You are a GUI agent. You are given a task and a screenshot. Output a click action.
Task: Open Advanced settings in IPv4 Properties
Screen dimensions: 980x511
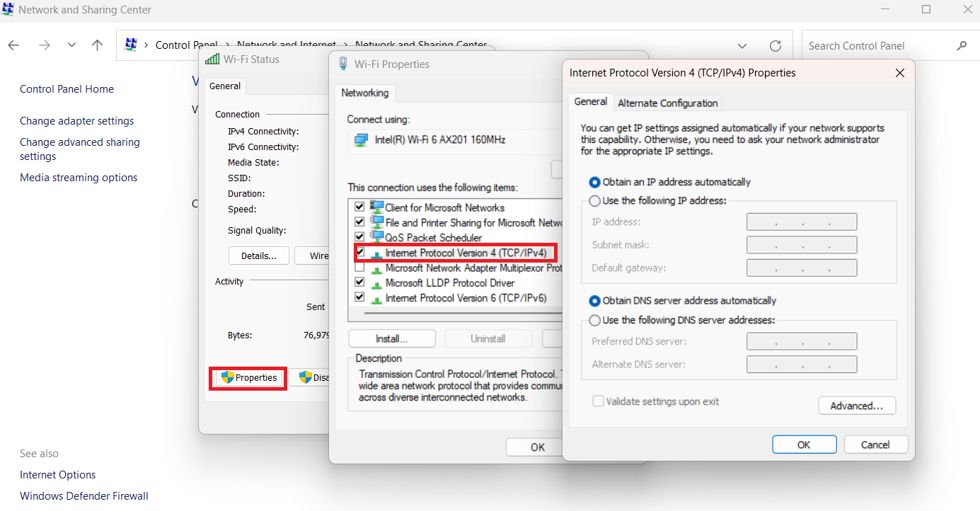click(x=857, y=406)
